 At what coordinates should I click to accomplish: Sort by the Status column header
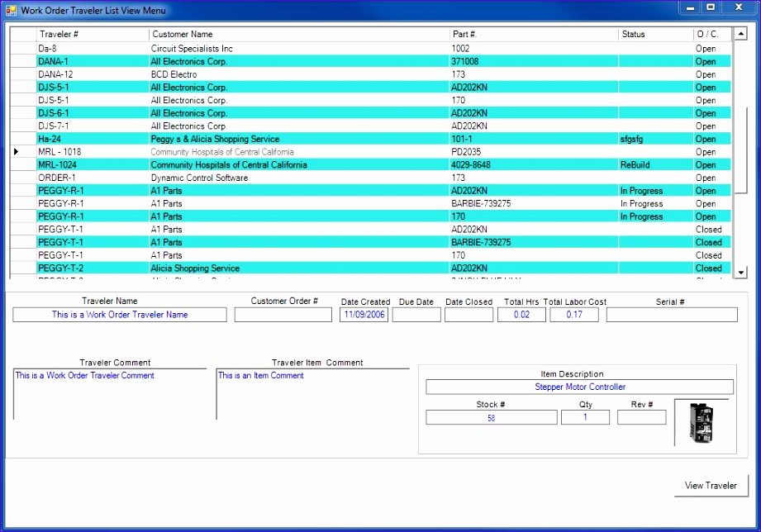click(656, 34)
